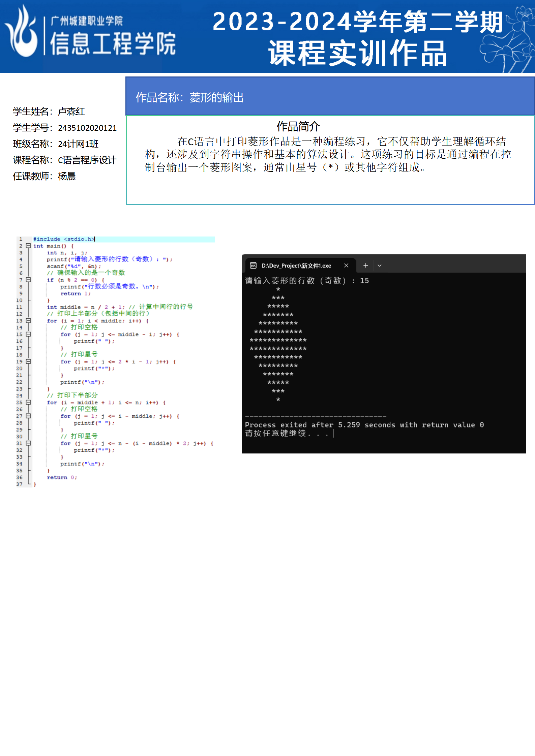Image resolution: width=535 pixels, height=756 pixels.
Task: Click line number 11 in the gutter
Action: point(19,307)
